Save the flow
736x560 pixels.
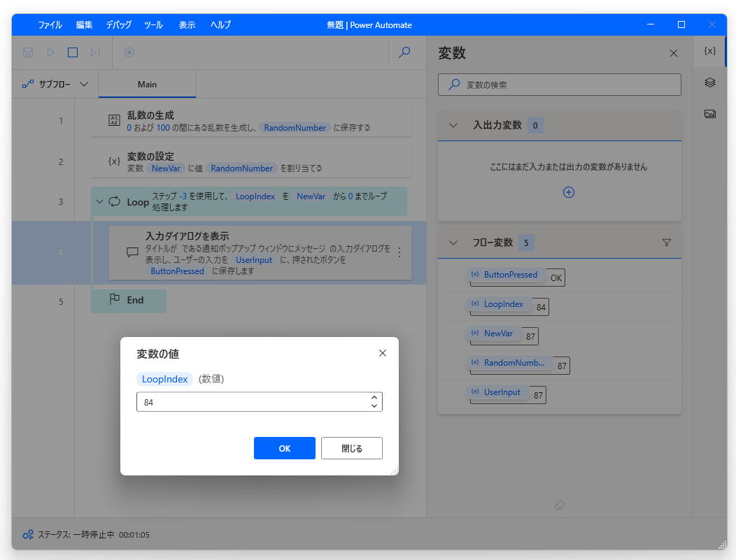(x=28, y=52)
